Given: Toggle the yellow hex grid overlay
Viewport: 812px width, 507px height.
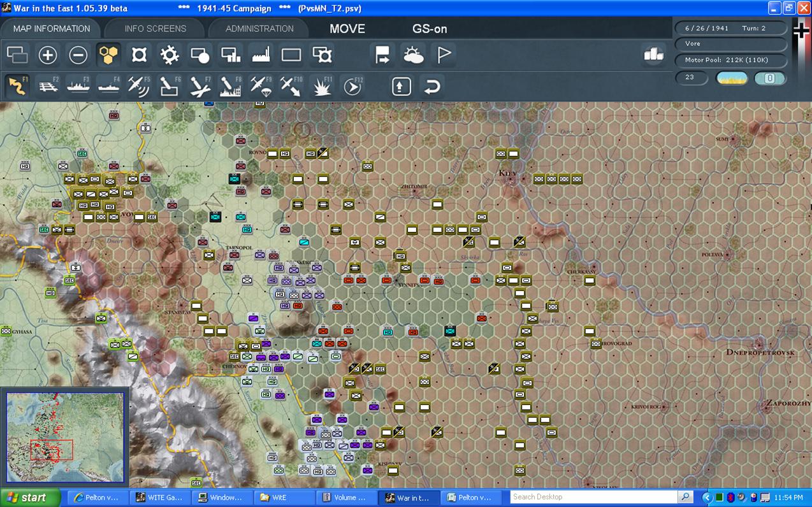Looking at the screenshot, I should pos(109,55).
